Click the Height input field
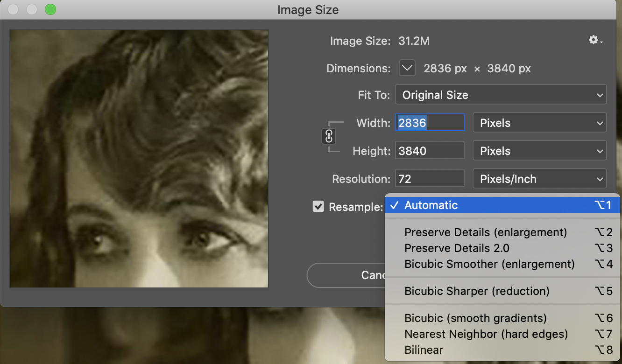This screenshot has width=622, height=364. point(430,151)
